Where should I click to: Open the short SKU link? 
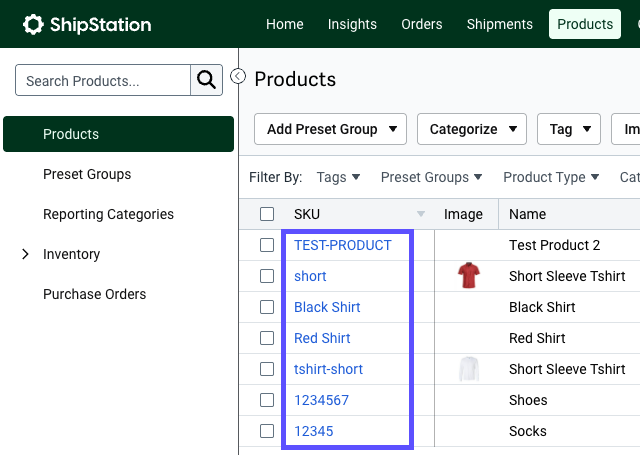coord(310,276)
